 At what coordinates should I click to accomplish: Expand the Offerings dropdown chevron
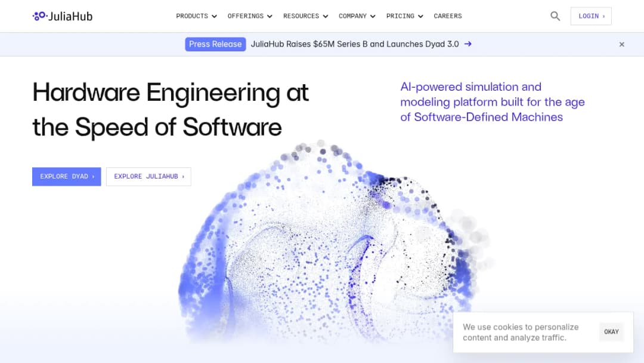point(270,17)
